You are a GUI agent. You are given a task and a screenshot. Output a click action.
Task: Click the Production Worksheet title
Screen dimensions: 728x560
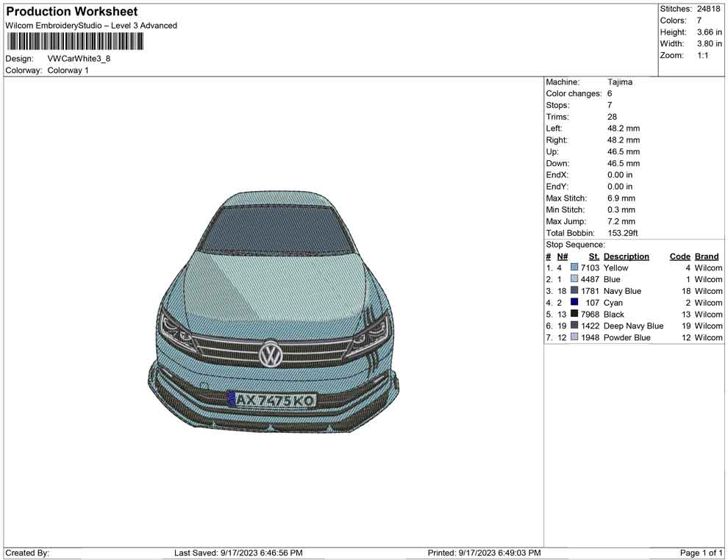tap(72, 11)
